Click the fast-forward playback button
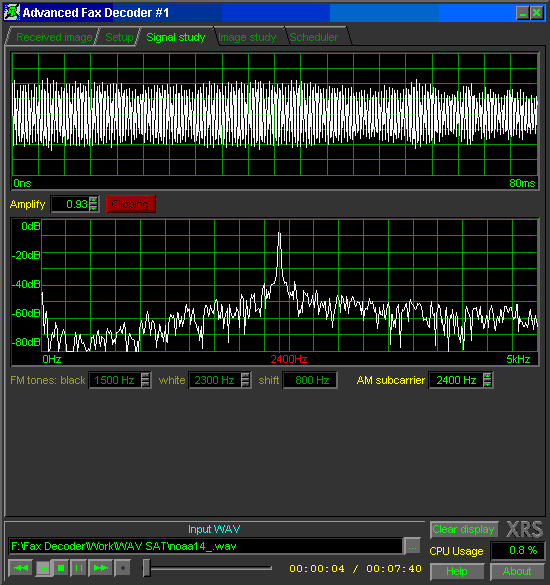The image size is (550, 585). 100,568
